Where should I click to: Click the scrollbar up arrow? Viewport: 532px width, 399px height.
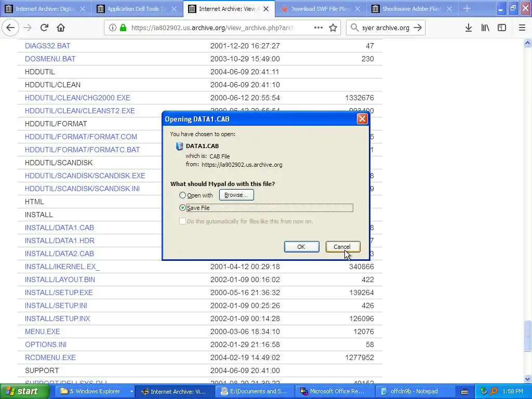click(x=528, y=43)
